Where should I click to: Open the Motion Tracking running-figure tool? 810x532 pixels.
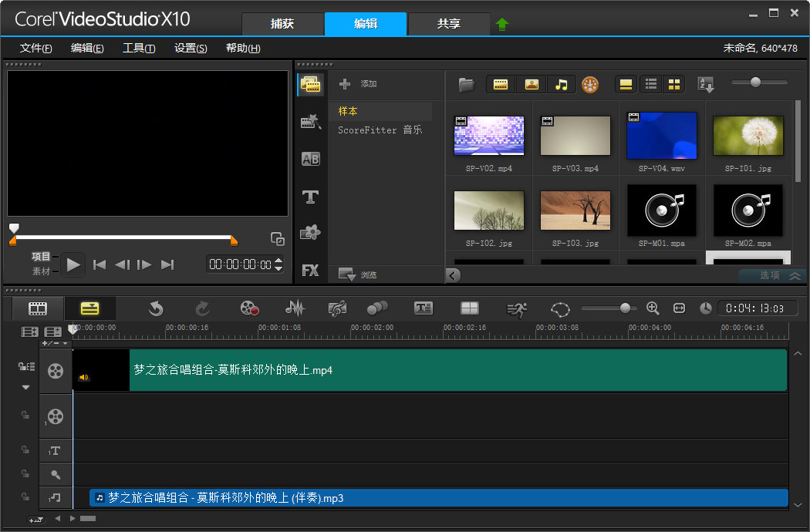pyautogui.click(x=516, y=308)
